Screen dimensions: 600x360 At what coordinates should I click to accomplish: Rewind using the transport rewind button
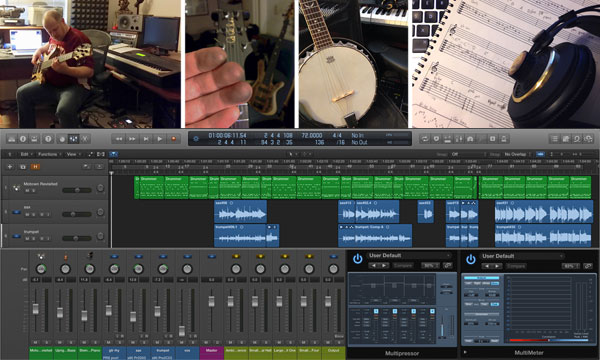pos(119,139)
